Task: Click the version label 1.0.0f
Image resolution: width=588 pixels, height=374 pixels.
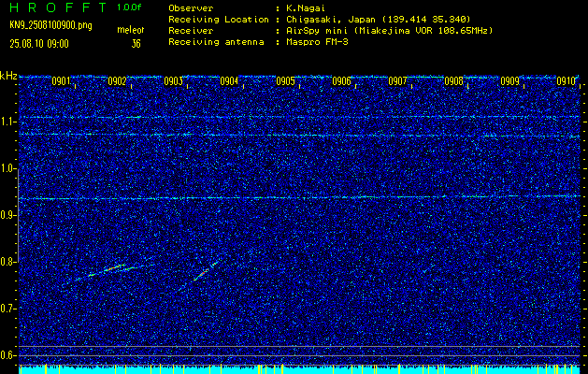Action: click(129, 7)
